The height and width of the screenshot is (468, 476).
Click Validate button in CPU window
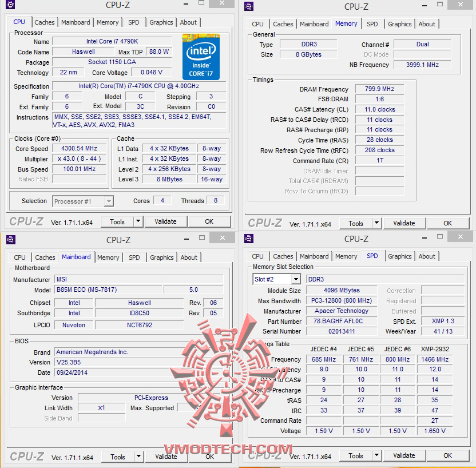(165, 221)
